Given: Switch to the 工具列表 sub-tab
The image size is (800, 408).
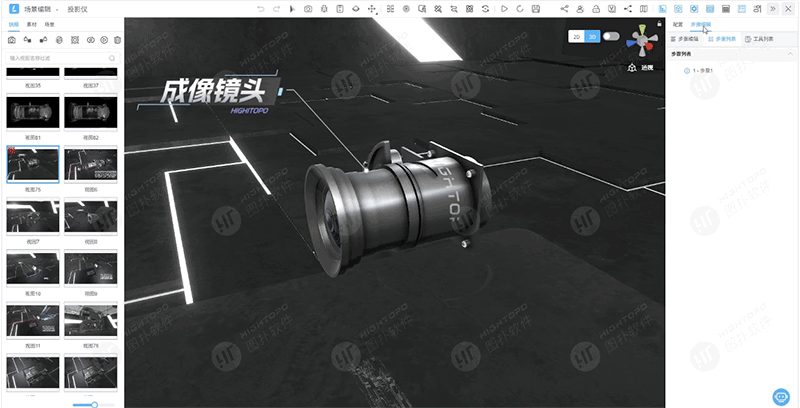Looking at the screenshot, I should [759, 39].
